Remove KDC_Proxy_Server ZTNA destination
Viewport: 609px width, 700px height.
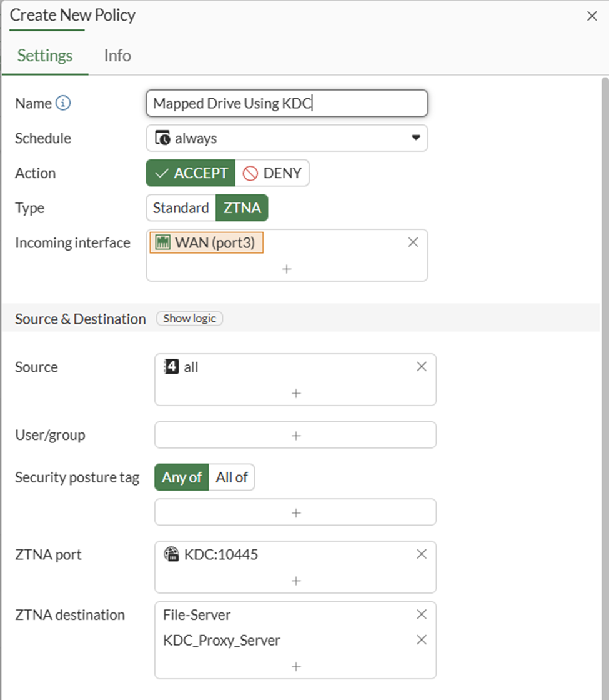422,640
